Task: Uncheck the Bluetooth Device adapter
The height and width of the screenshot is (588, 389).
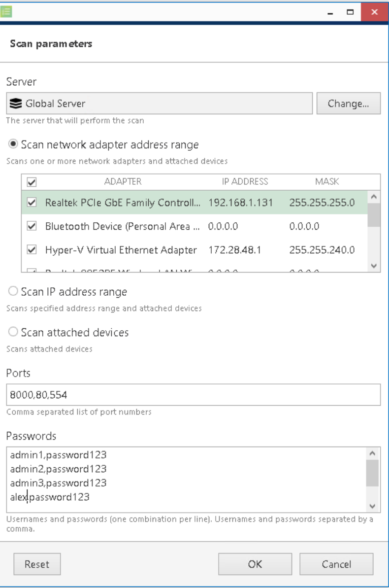Action: click(x=31, y=227)
